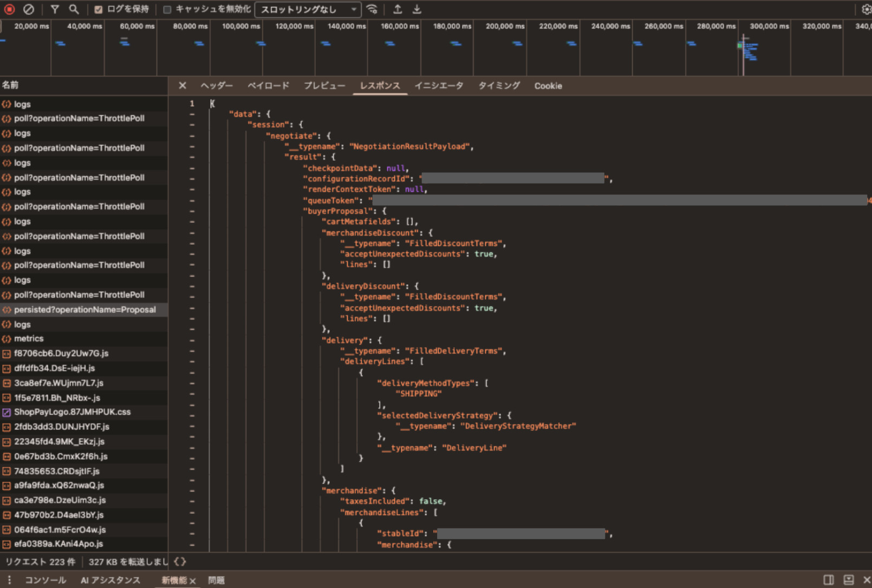Click the 名前 column header
Viewport: 872px width, 588px height.
84,85
